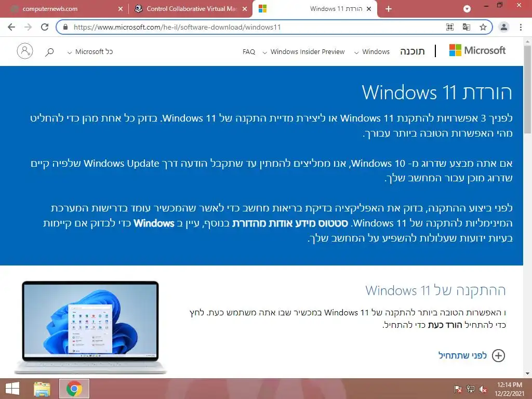Expand the לפני שתתחיל section
Image resolution: width=532 pixels, height=399 pixels.
pyautogui.click(x=472, y=355)
